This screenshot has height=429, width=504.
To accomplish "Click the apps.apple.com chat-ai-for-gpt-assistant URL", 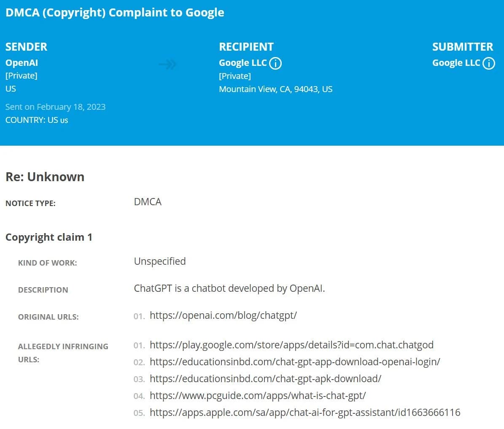I will click(305, 413).
